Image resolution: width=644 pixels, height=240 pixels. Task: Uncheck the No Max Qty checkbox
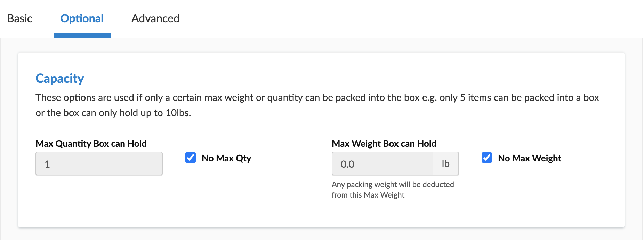[191, 158]
